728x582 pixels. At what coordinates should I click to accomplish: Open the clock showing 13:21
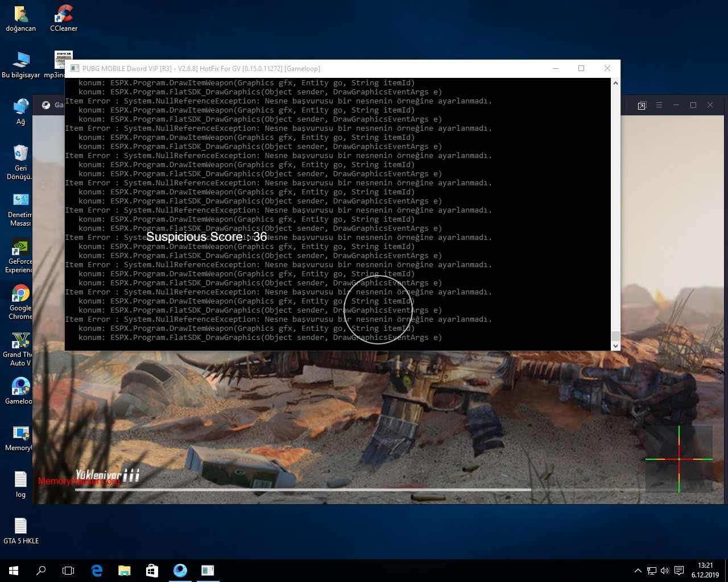coord(705,571)
